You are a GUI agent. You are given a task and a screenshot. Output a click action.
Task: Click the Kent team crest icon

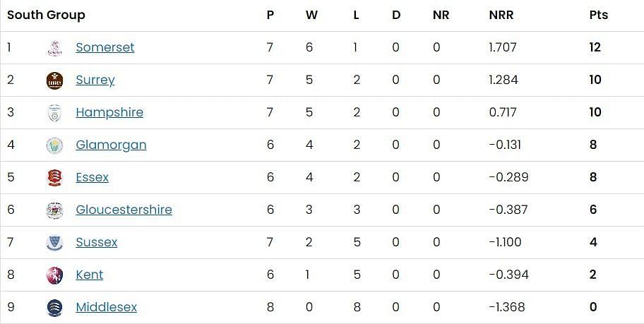54,275
